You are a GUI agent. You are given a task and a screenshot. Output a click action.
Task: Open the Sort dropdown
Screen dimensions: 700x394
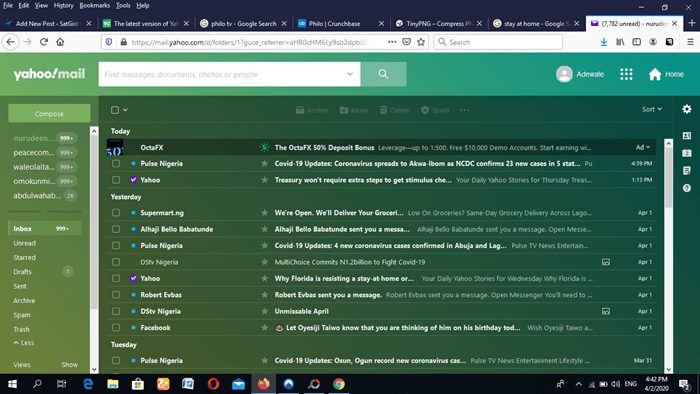coord(652,109)
